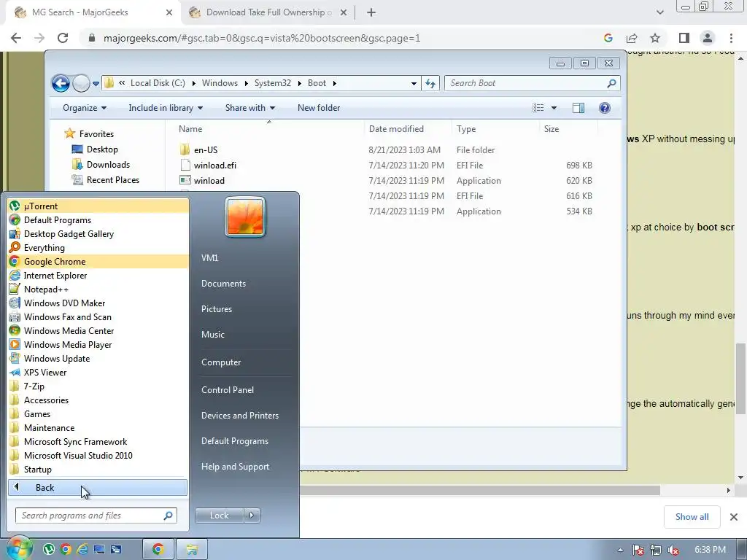Launch Windows Media Center
Screen dimensions: 747x560
[98, 330]
